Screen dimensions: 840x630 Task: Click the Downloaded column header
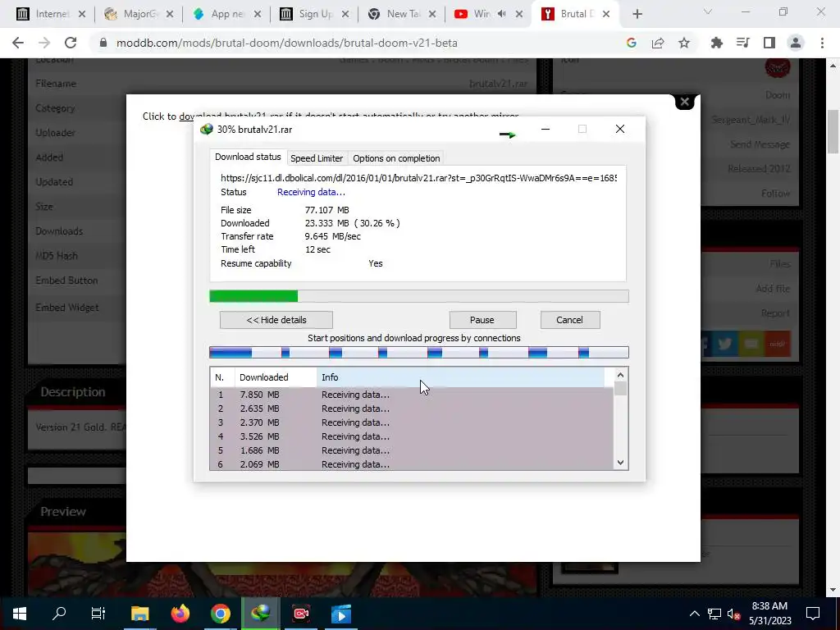click(276, 377)
